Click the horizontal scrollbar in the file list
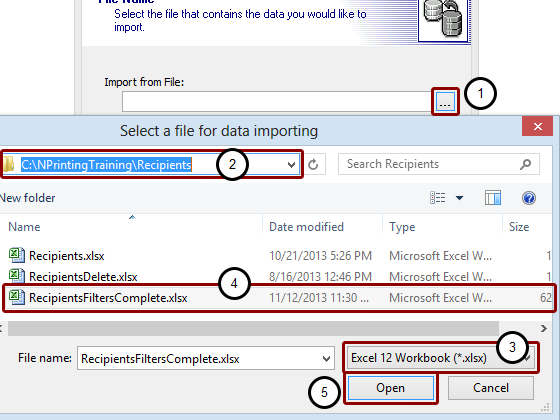This screenshot has width=560, height=420. (x=253, y=328)
